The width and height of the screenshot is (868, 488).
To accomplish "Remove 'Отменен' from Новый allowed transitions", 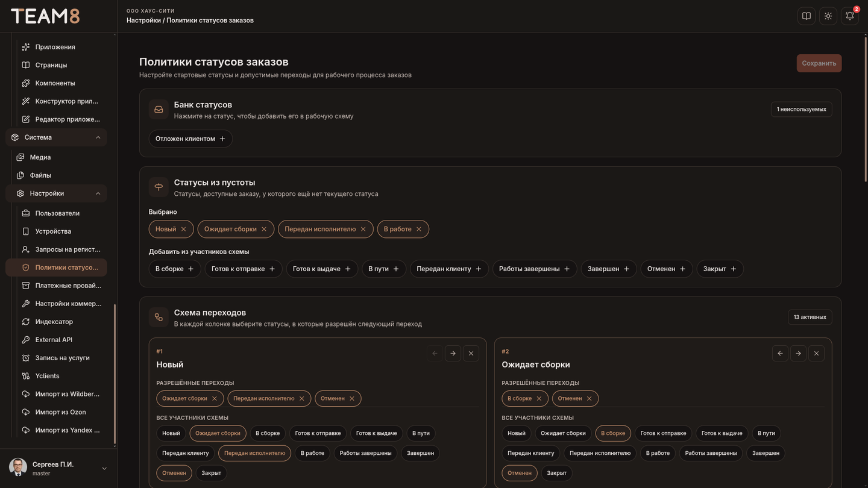I will pyautogui.click(x=352, y=398).
